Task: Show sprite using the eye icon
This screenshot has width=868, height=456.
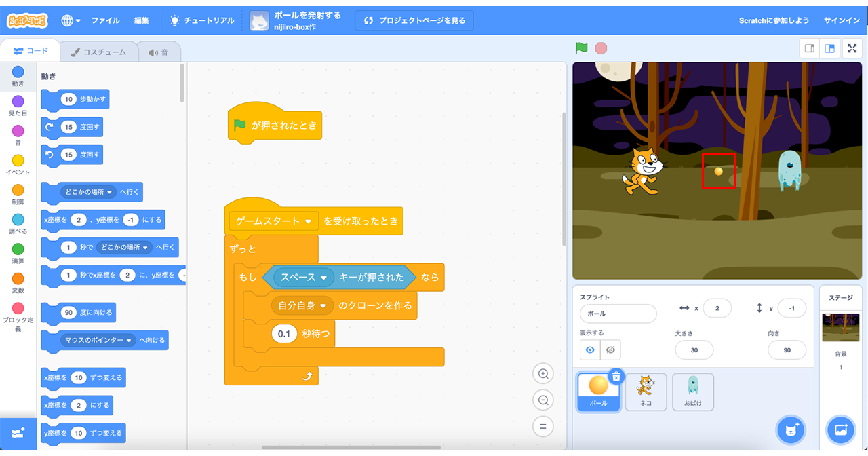Action: 590,349
